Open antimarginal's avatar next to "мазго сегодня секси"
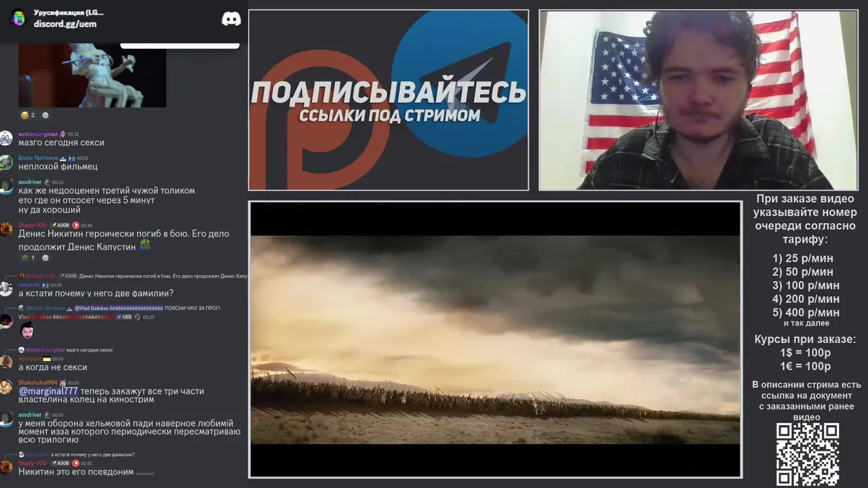868x488 pixels. (x=6, y=138)
